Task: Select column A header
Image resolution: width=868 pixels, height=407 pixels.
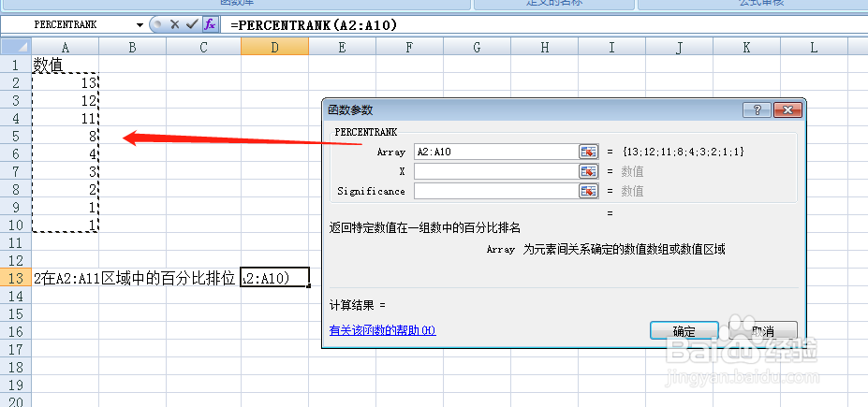Action: click(66, 47)
